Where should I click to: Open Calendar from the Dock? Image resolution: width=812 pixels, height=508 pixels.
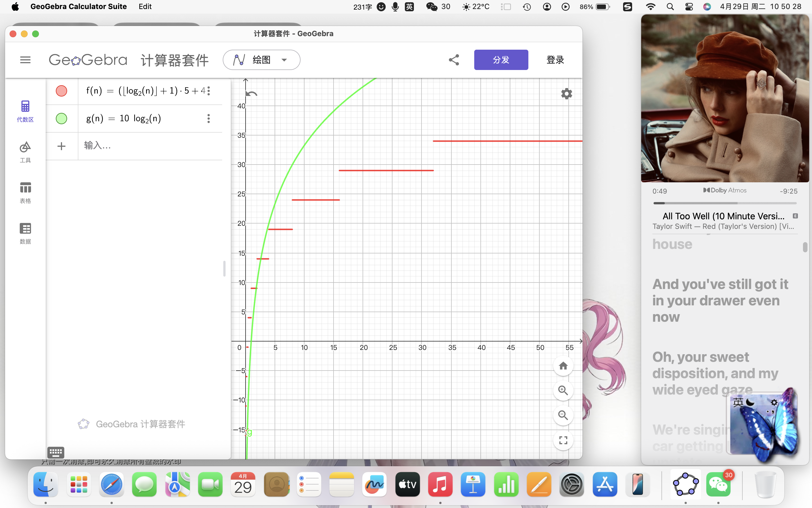tap(243, 485)
